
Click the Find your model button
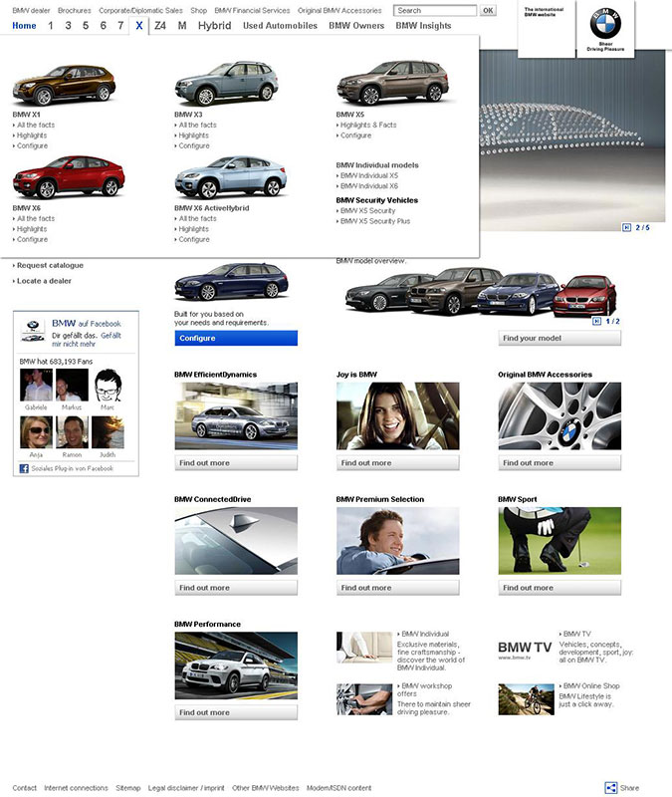coord(560,338)
